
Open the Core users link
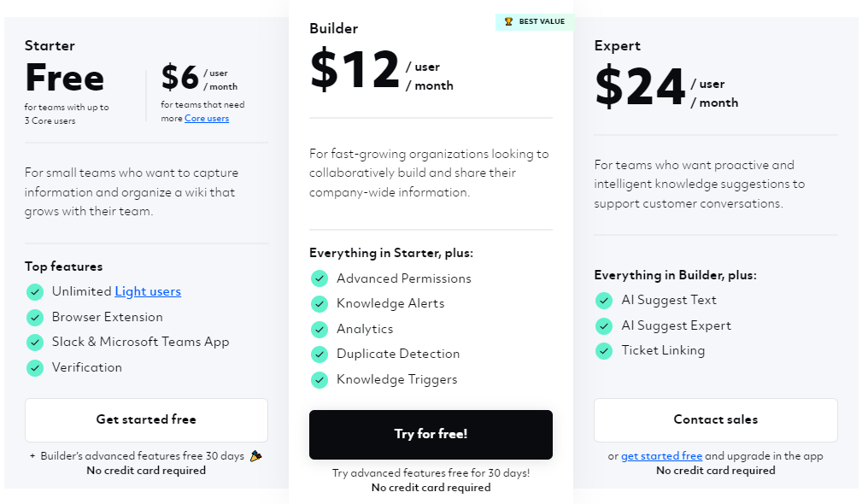coord(207,118)
